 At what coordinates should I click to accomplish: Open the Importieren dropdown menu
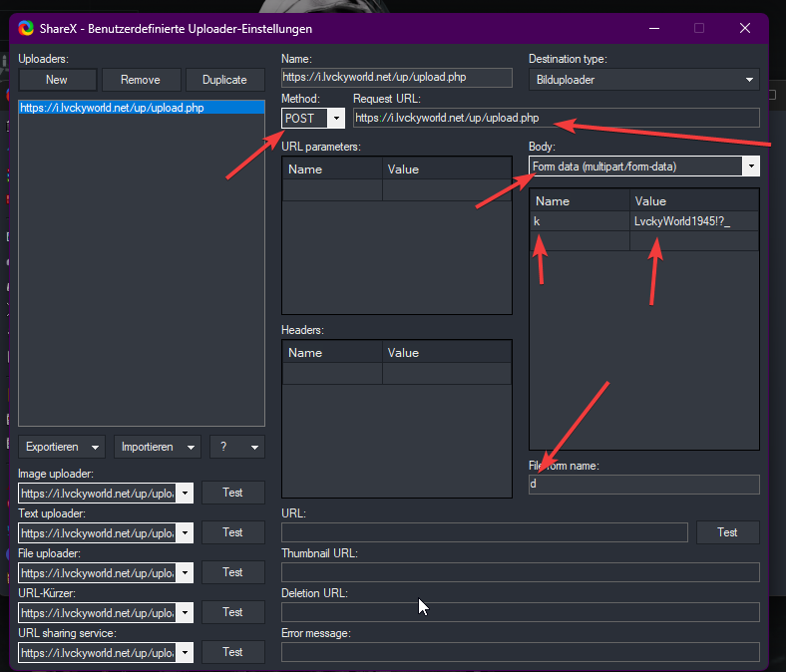pyautogui.click(x=157, y=447)
